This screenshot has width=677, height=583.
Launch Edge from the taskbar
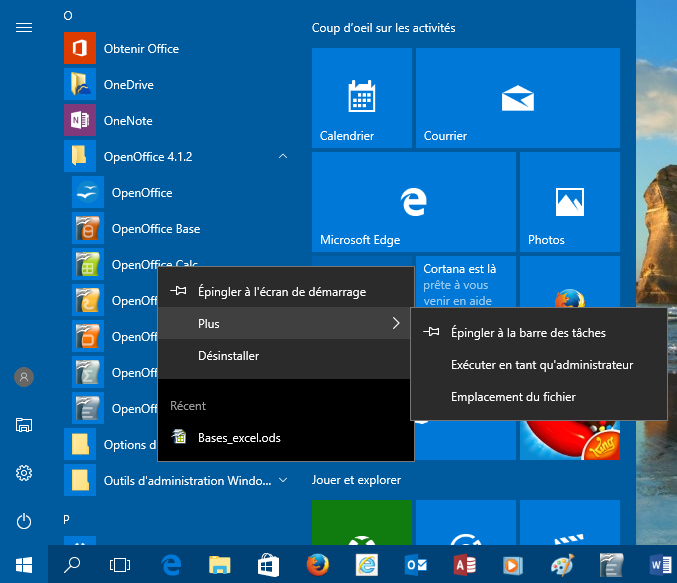coord(171,565)
